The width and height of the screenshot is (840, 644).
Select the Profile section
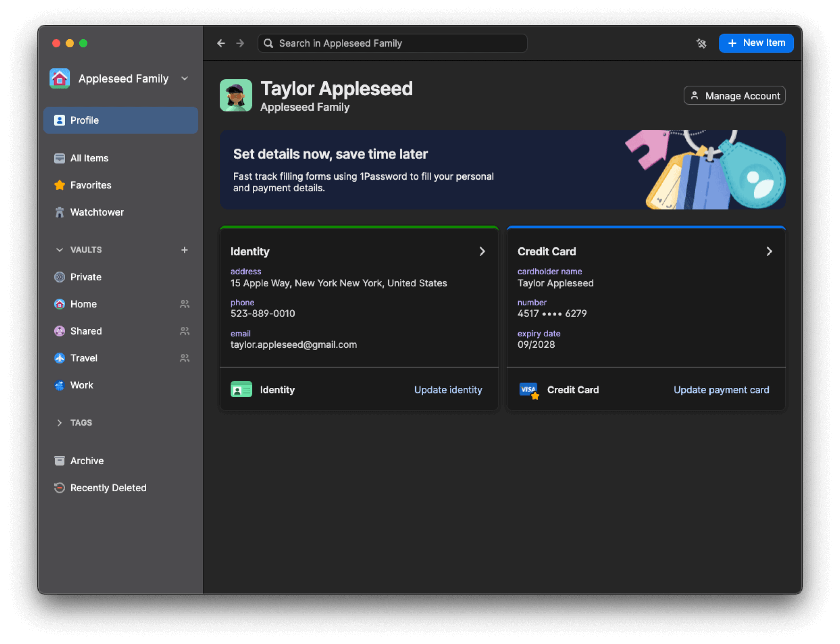[84, 120]
